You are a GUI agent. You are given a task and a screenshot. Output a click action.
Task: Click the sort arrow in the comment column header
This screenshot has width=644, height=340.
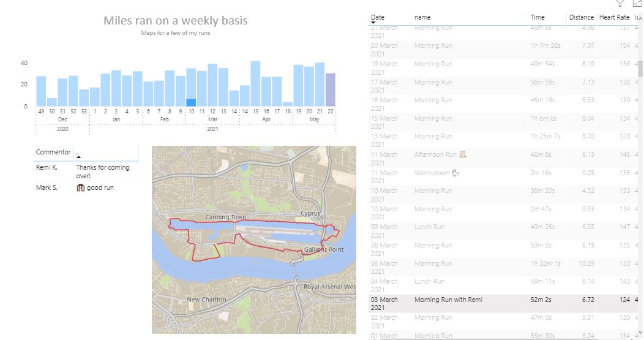click(78, 157)
